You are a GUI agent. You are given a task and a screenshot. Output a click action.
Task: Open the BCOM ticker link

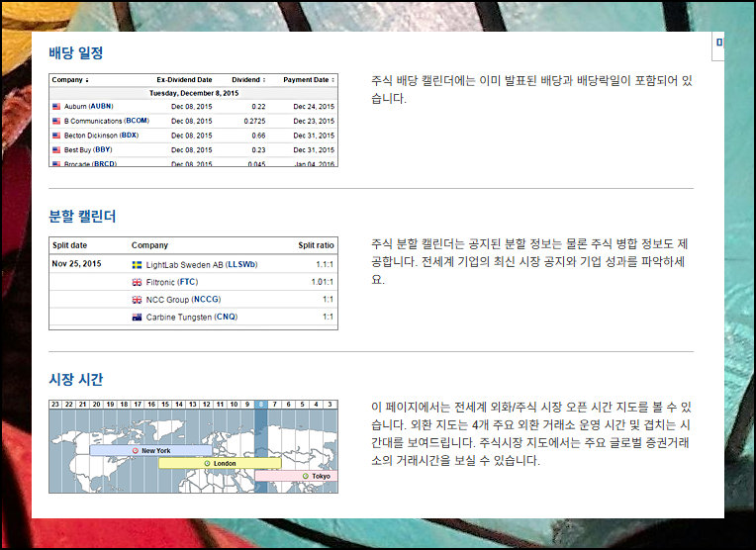137,121
